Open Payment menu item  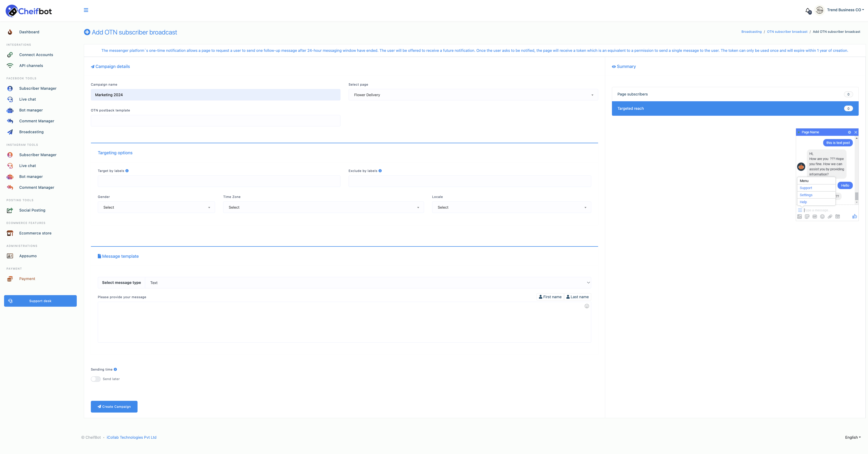tap(27, 279)
